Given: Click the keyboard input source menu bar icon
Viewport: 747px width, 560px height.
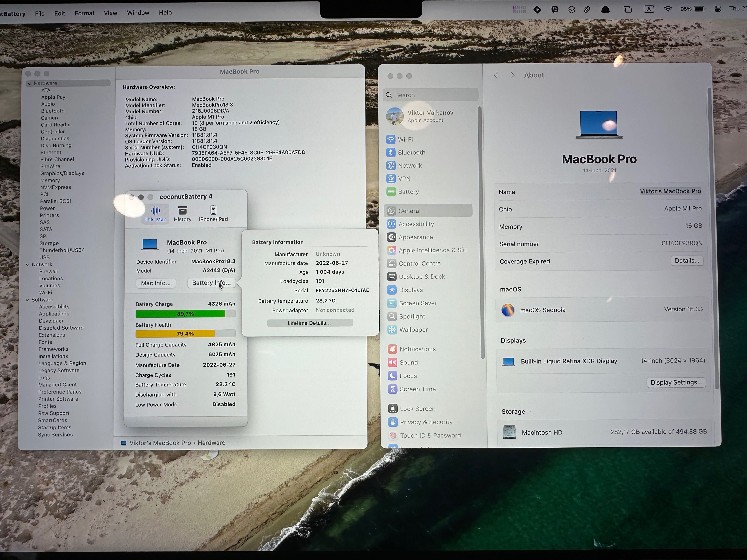Looking at the screenshot, I should pyautogui.click(x=649, y=9).
